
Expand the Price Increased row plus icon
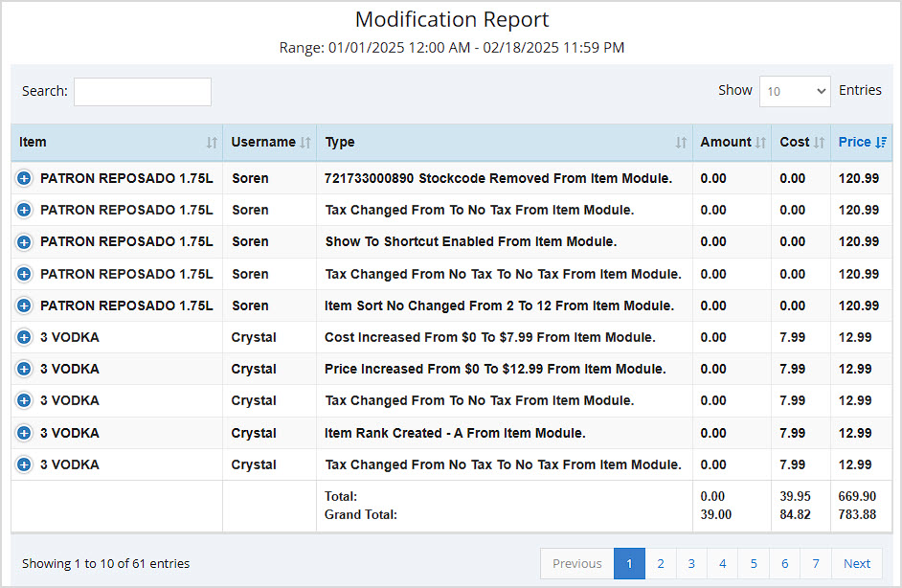[x=24, y=369]
